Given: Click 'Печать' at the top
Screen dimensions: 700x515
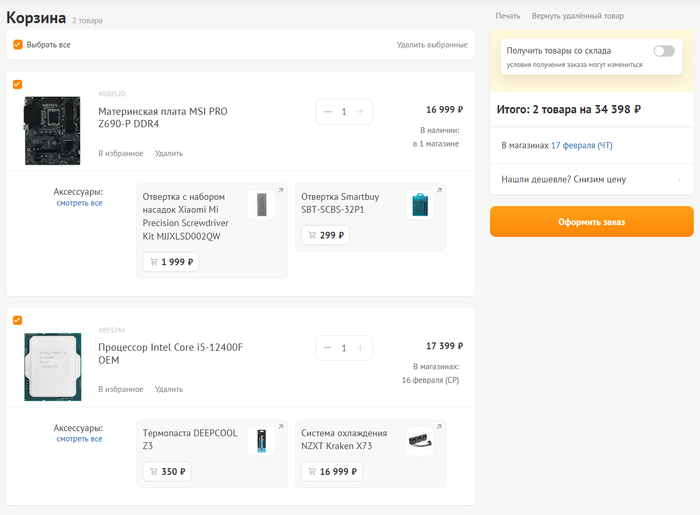Looking at the screenshot, I should (x=507, y=16).
